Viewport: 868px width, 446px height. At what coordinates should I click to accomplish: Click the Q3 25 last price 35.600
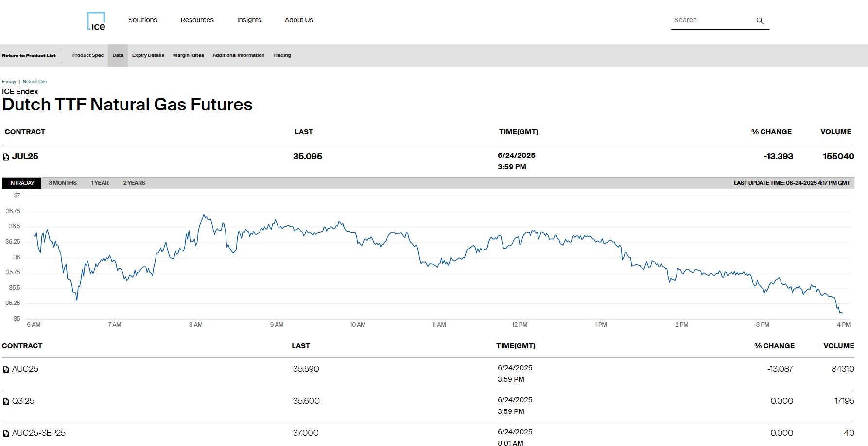tap(306, 401)
